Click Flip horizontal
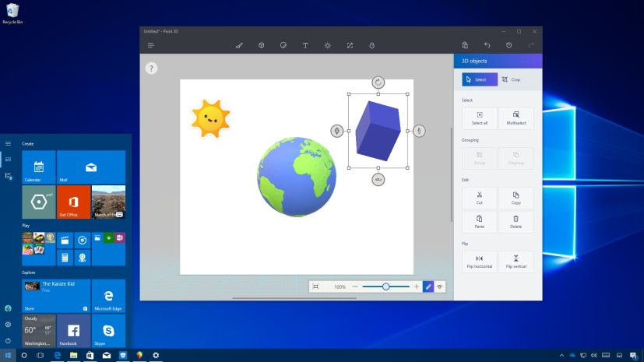The width and height of the screenshot is (644, 362). (x=480, y=262)
